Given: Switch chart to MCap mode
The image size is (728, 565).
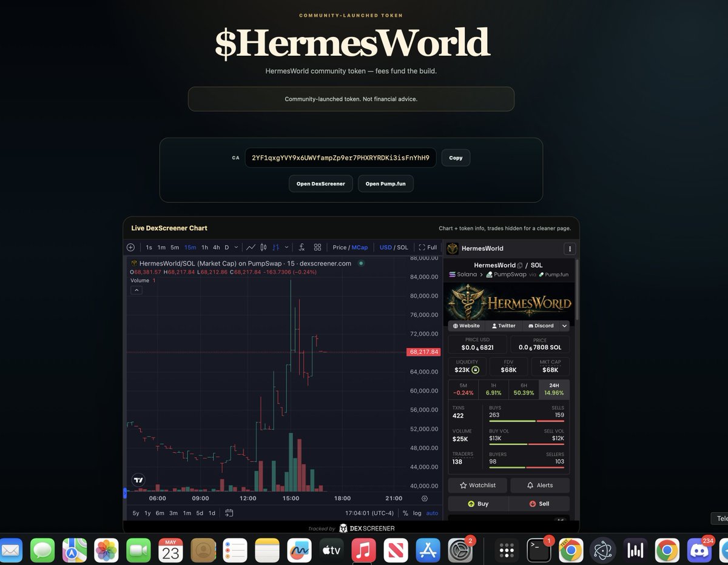Looking at the screenshot, I should 360,247.
